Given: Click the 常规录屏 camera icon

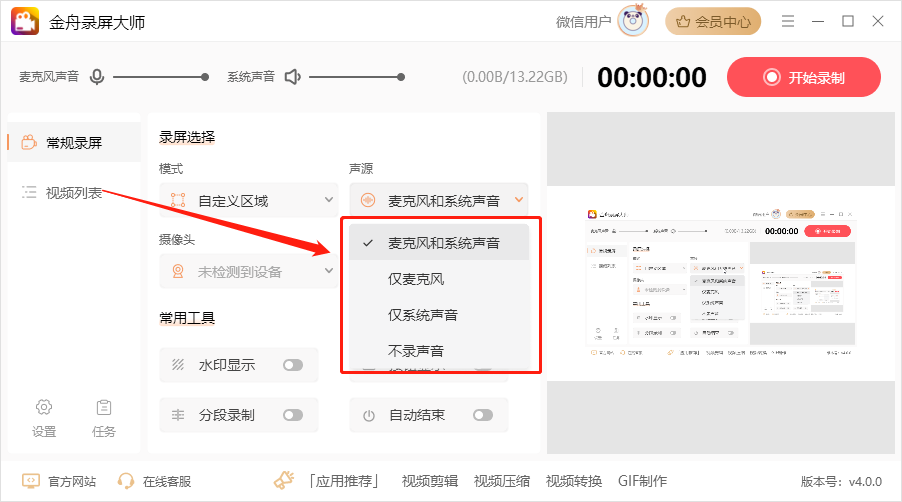Looking at the screenshot, I should 29,142.
